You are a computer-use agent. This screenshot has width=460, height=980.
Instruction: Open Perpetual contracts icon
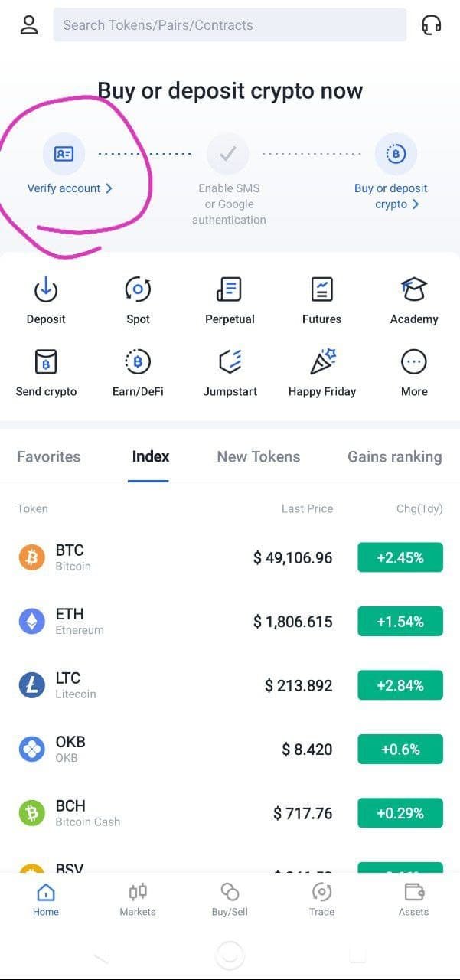230,290
